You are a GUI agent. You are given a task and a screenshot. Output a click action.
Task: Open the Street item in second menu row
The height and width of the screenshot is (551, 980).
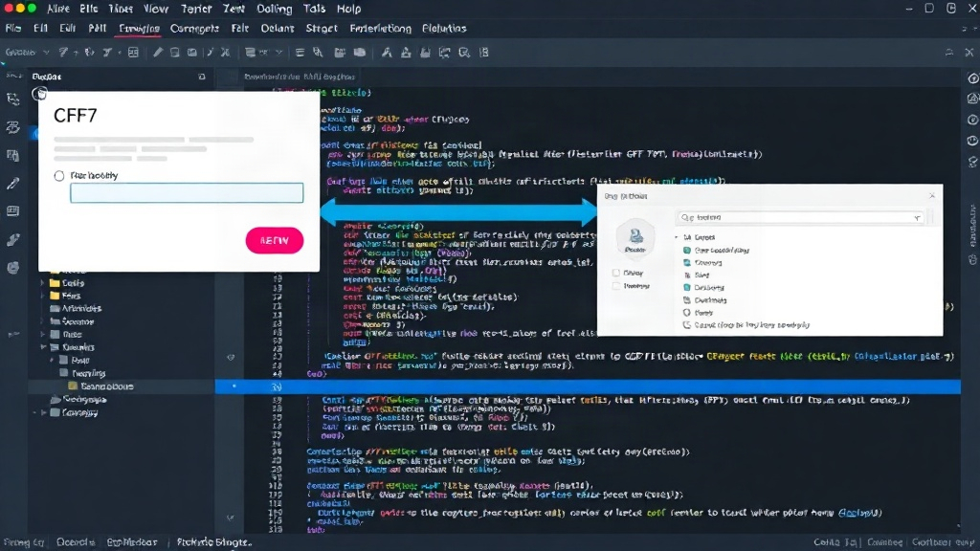tap(322, 29)
